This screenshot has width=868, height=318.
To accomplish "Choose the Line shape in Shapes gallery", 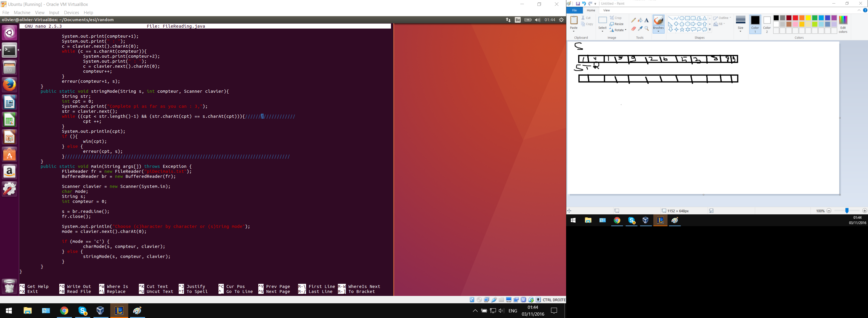I will (x=670, y=19).
